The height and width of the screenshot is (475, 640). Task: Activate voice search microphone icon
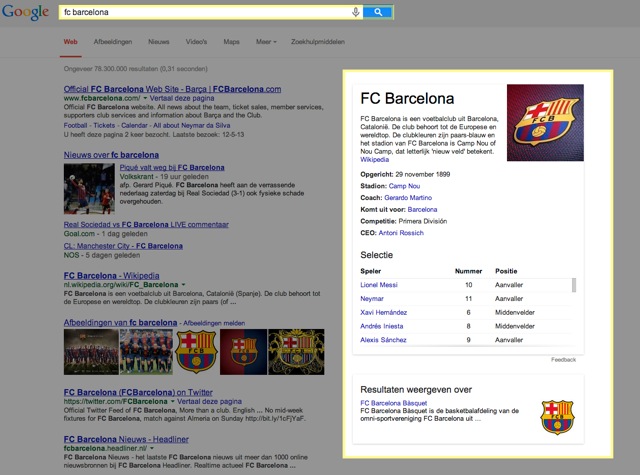point(356,12)
